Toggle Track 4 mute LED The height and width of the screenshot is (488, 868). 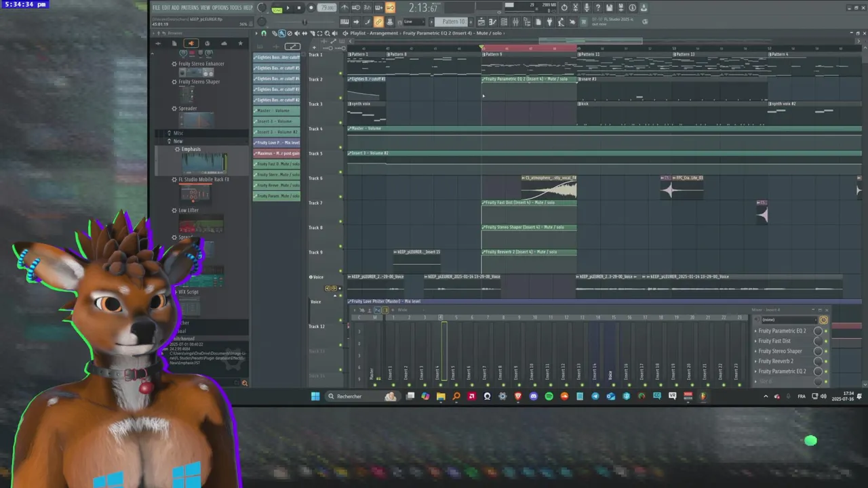(x=340, y=146)
